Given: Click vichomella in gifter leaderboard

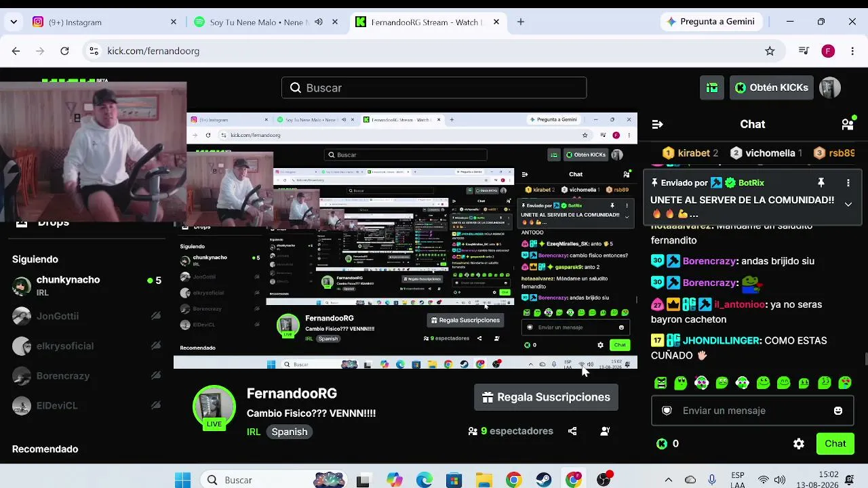Looking at the screenshot, I should [x=766, y=153].
